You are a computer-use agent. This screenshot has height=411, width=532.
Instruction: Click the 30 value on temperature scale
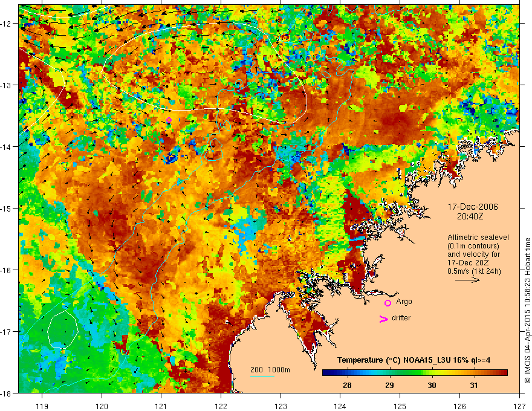pos(432,385)
